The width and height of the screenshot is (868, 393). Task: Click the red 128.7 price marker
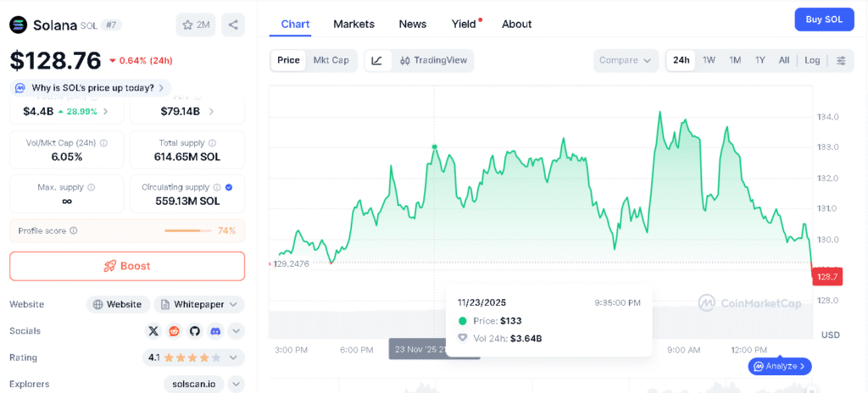point(827,276)
